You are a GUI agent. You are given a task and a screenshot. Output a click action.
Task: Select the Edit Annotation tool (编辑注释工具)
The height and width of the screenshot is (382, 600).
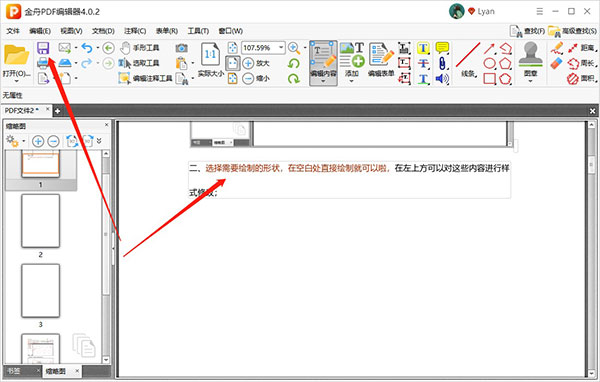145,78
